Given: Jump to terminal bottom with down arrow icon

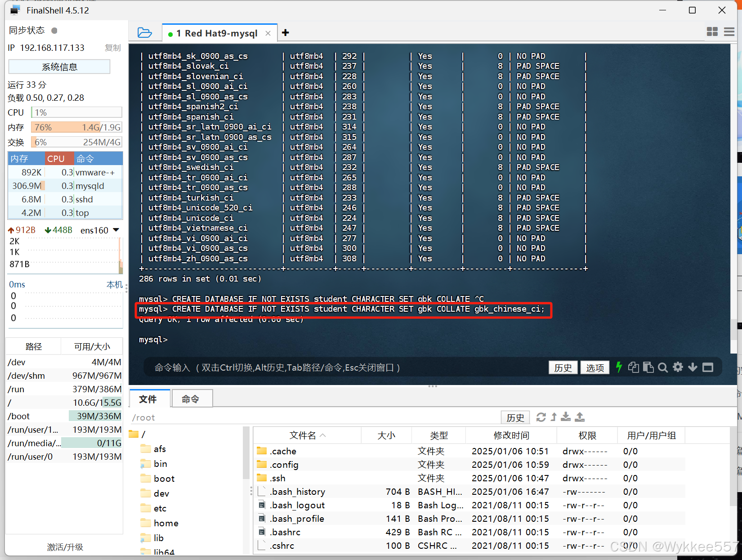Looking at the screenshot, I should [693, 367].
